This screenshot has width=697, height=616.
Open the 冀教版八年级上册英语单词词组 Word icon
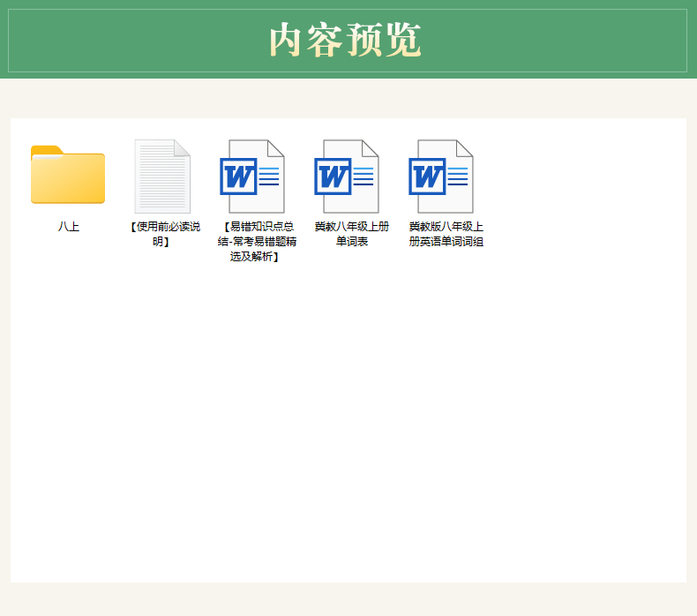(x=441, y=177)
